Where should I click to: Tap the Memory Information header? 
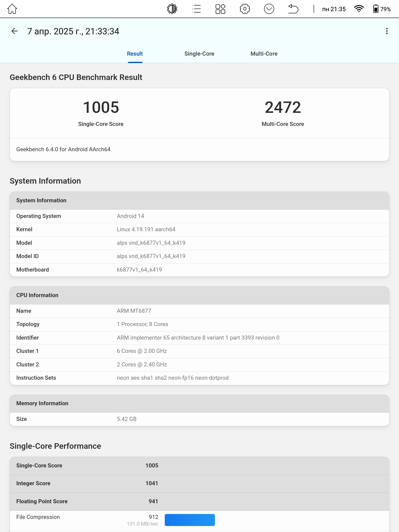tap(199, 403)
